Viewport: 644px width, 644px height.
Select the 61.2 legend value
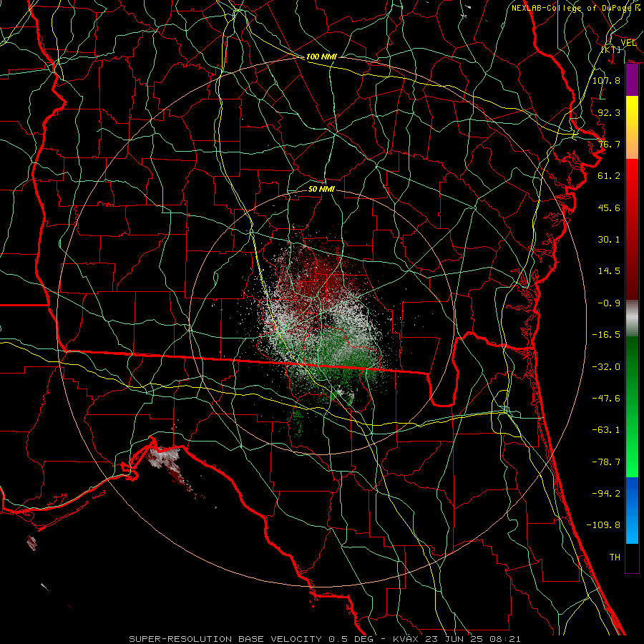pyautogui.click(x=609, y=176)
